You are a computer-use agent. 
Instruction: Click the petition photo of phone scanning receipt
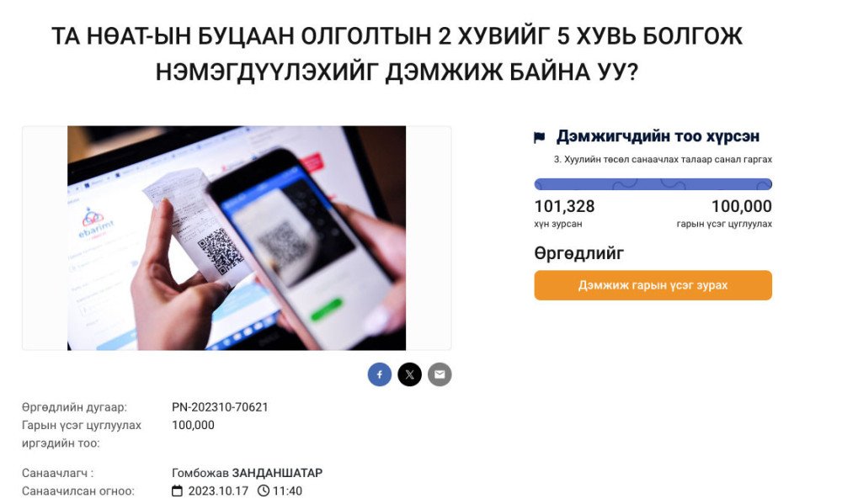(237, 238)
